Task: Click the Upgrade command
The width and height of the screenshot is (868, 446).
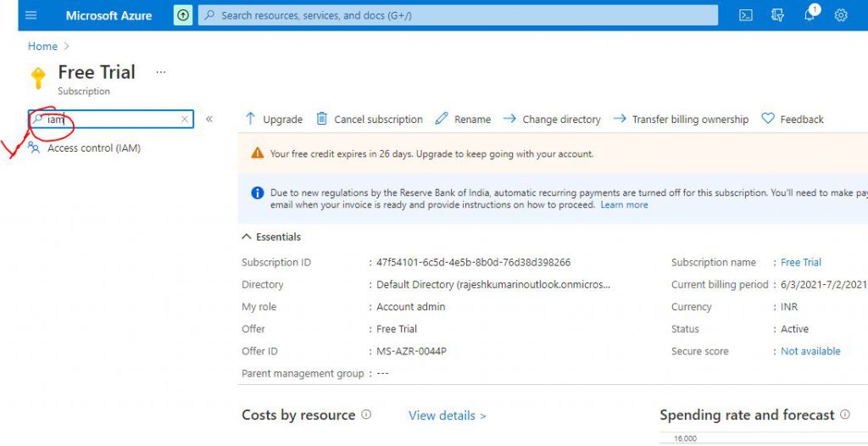Action: [273, 120]
